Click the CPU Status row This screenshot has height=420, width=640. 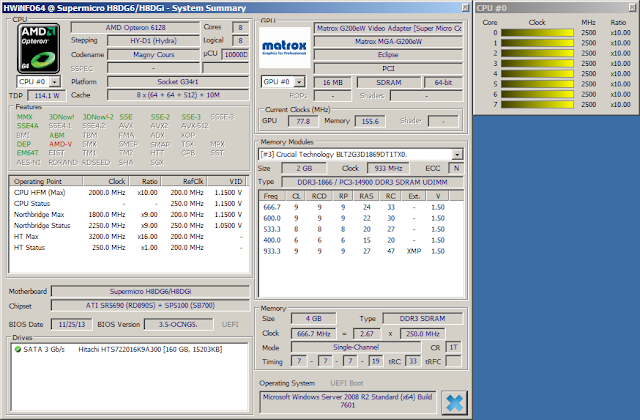coord(128,204)
